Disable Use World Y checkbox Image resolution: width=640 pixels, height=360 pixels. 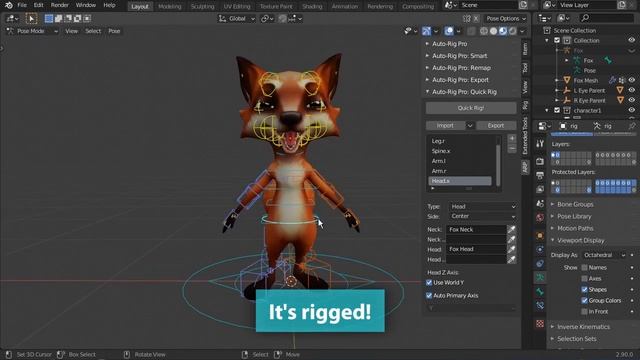click(x=429, y=282)
